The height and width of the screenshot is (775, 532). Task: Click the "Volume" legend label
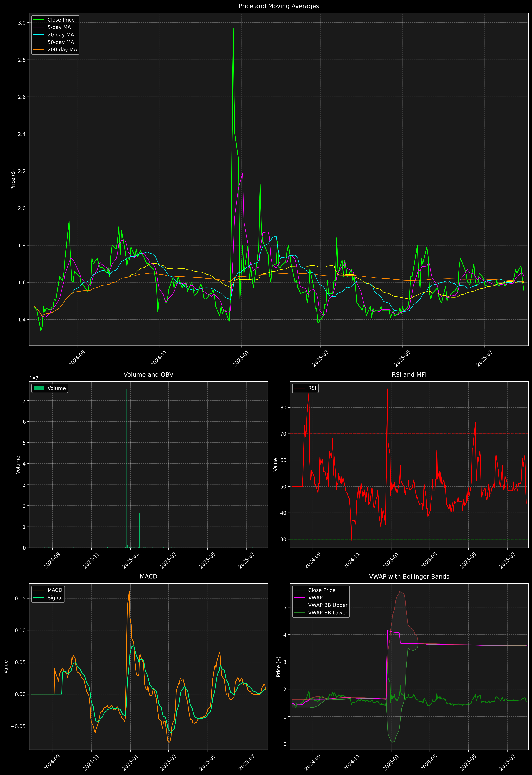(57, 388)
